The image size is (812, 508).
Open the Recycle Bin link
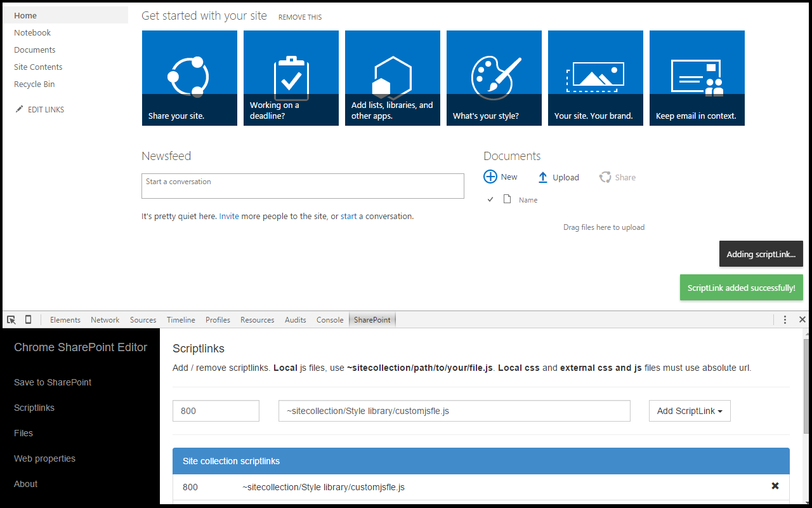coord(34,84)
